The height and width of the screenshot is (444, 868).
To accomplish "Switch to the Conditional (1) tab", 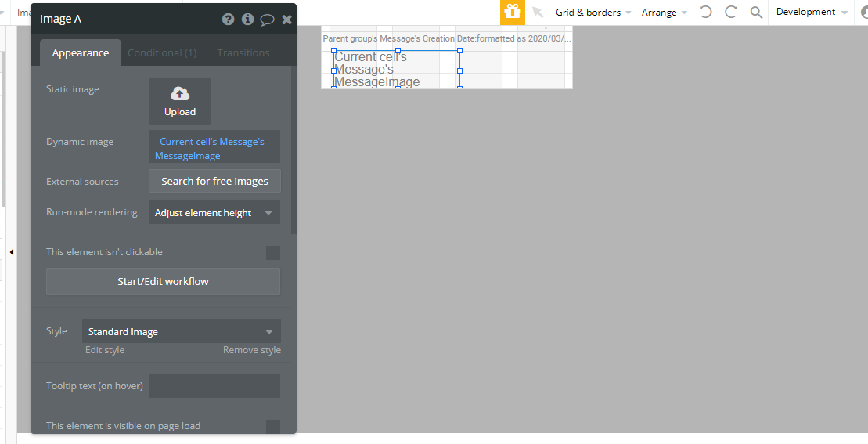I will [162, 52].
